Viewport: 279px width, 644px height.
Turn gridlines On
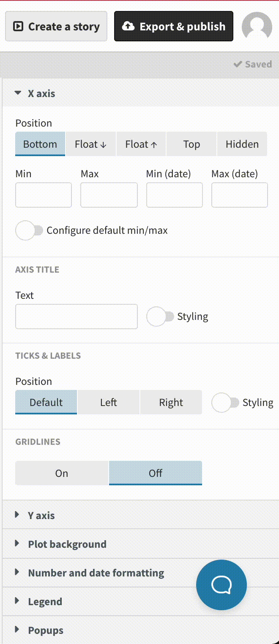tap(62, 473)
